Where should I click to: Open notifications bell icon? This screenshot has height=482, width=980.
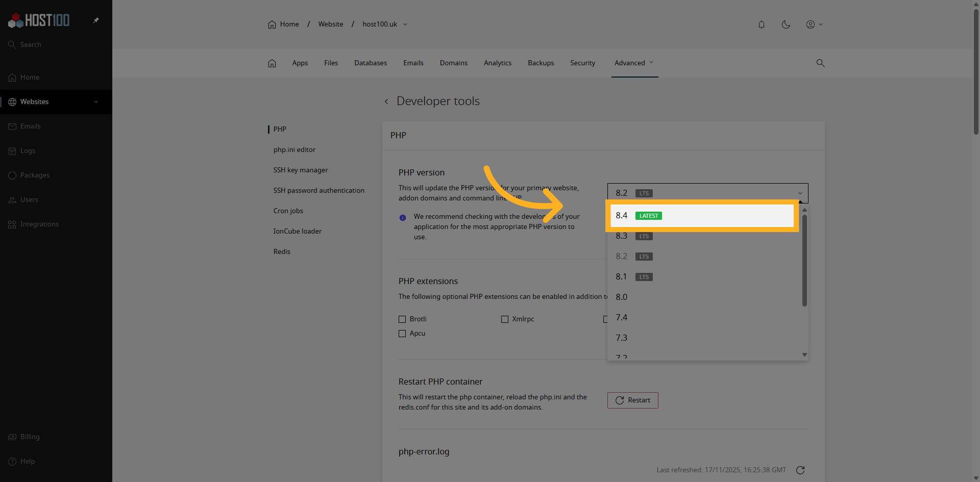[x=762, y=24]
